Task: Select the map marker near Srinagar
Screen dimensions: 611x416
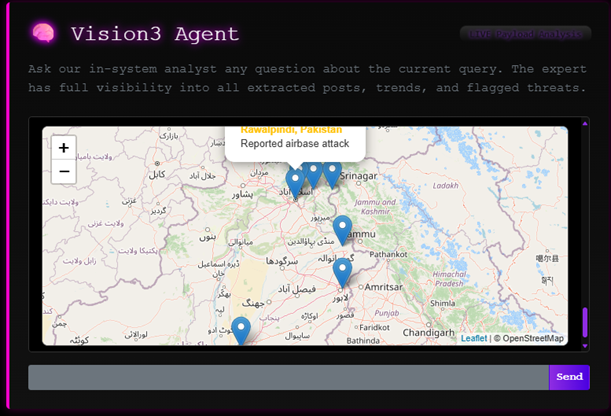Action: pyautogui.click(x=332, y=176)
